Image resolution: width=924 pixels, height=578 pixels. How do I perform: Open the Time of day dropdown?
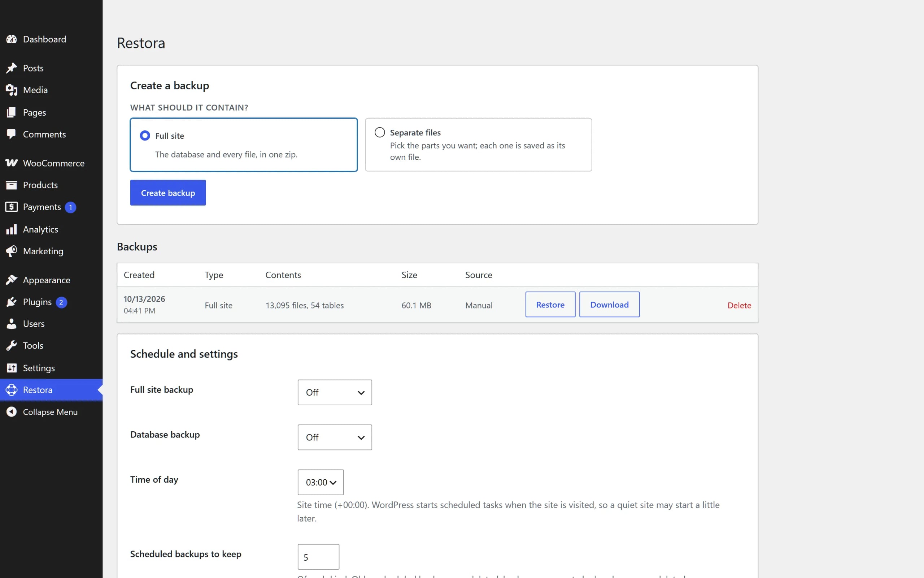pyautogui.click(x=321, y=482)
